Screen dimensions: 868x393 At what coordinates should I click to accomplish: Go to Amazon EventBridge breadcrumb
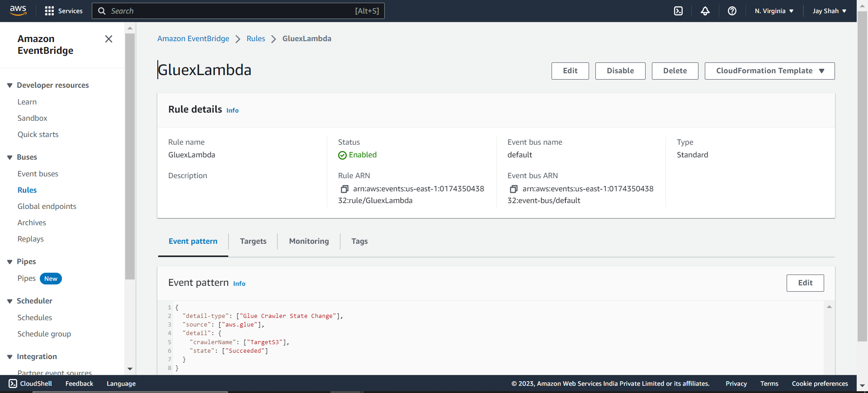[193, 39]
